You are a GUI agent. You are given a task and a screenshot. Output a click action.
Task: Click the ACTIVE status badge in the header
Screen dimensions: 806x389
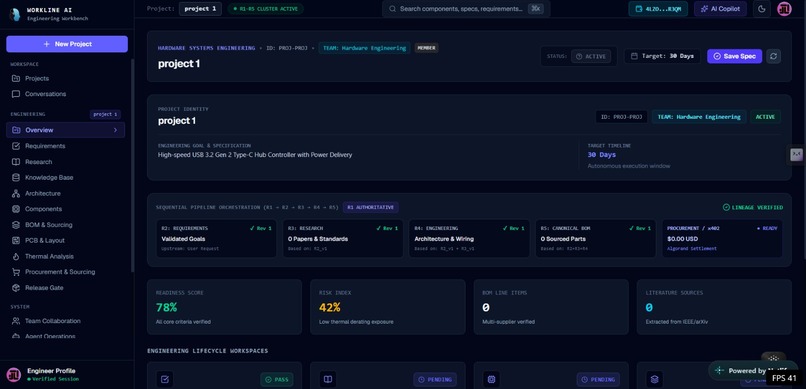(591, 57)
